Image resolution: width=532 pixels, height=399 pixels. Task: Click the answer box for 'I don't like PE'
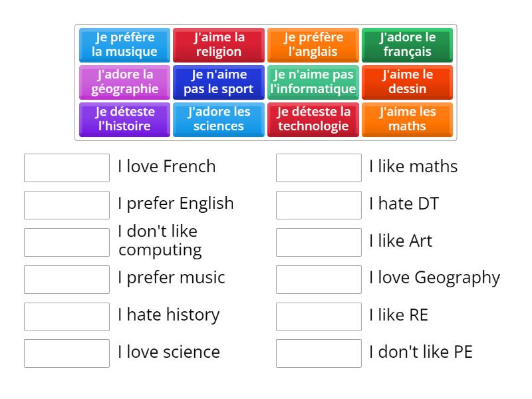point(319,354)
